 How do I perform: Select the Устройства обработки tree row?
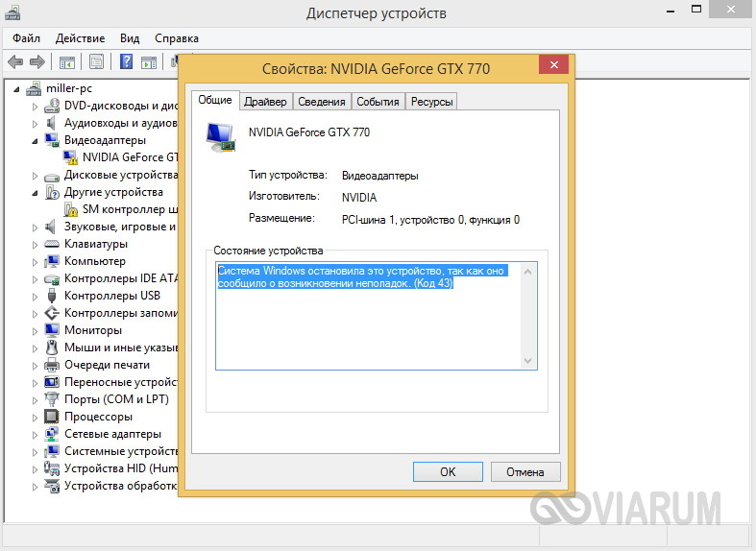pyautogui.click(x=110, y=486)
